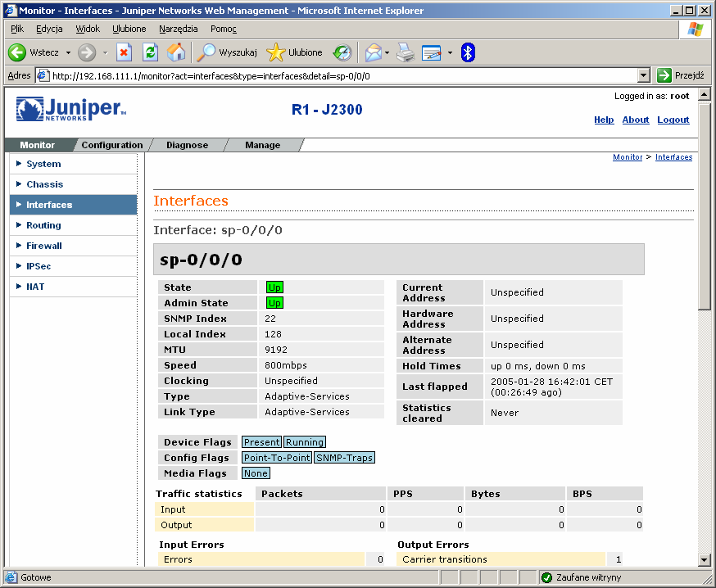This screenshot has height=588, width=716.
Task: Open the Widok menu
Action: 88,29
